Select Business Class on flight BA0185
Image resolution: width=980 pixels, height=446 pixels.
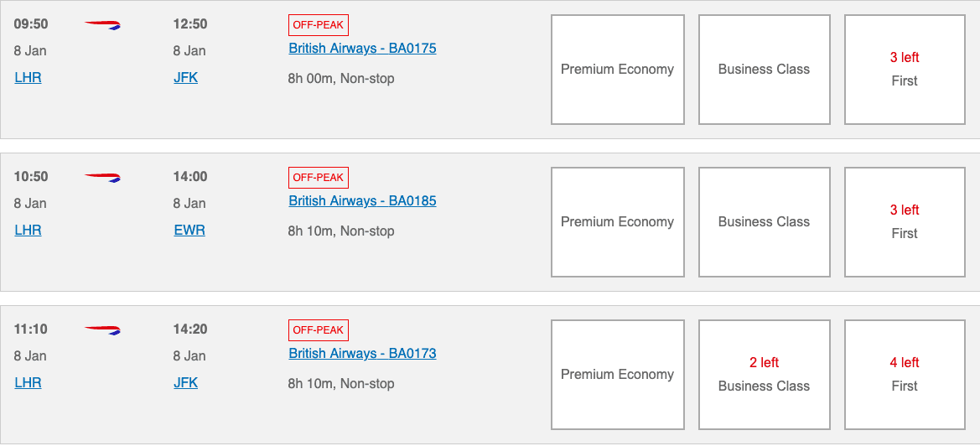coord(764,222)
